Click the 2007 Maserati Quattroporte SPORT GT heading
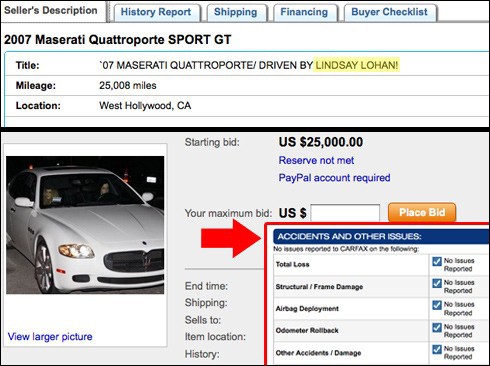The width and height of the screenshot is (490, 366). 117,40
